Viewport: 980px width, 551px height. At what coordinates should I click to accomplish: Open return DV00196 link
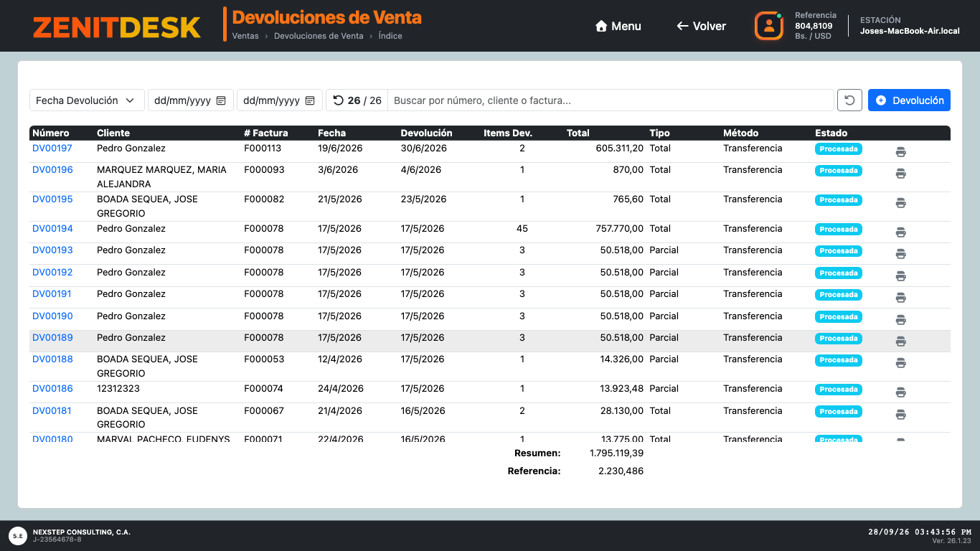[52, 170]
